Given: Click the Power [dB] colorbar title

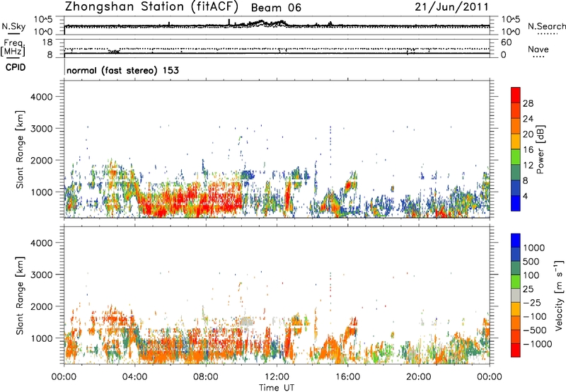Looking at the screenshot, I should coord(540,149).
